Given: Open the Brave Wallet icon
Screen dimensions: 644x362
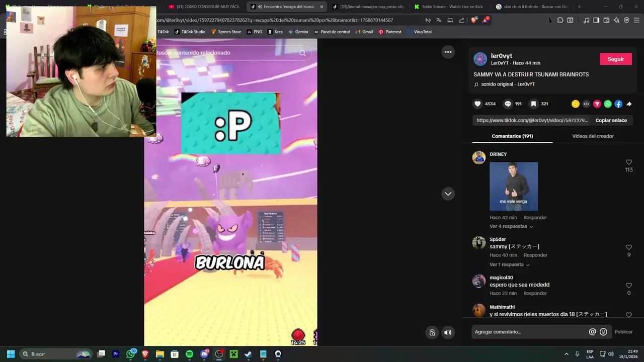Looking at the screenshot, I should (x=606, y=20).
